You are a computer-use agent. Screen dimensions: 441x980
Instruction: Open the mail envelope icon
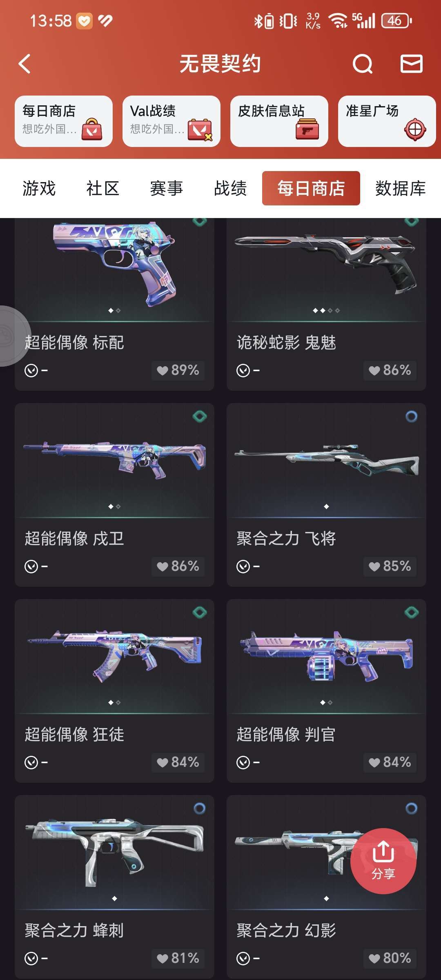[x=411, y=64]
